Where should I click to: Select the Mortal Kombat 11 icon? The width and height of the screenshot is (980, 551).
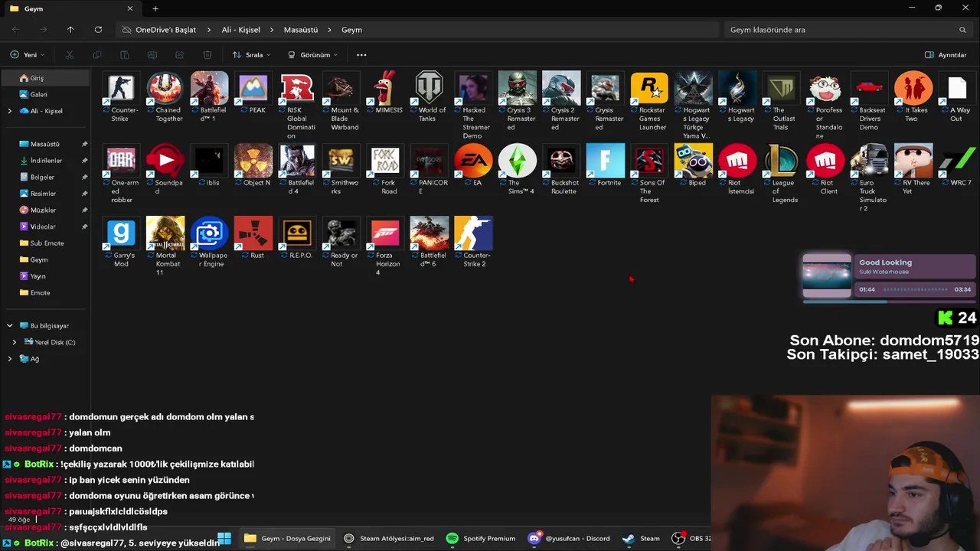[x=165, y=233]
